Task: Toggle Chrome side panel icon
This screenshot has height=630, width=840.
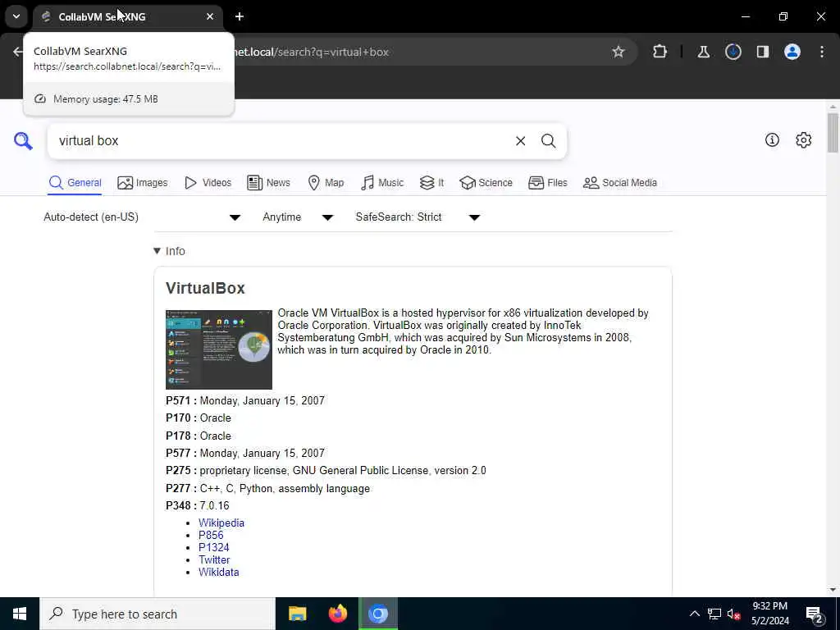Action: [762, 52]
